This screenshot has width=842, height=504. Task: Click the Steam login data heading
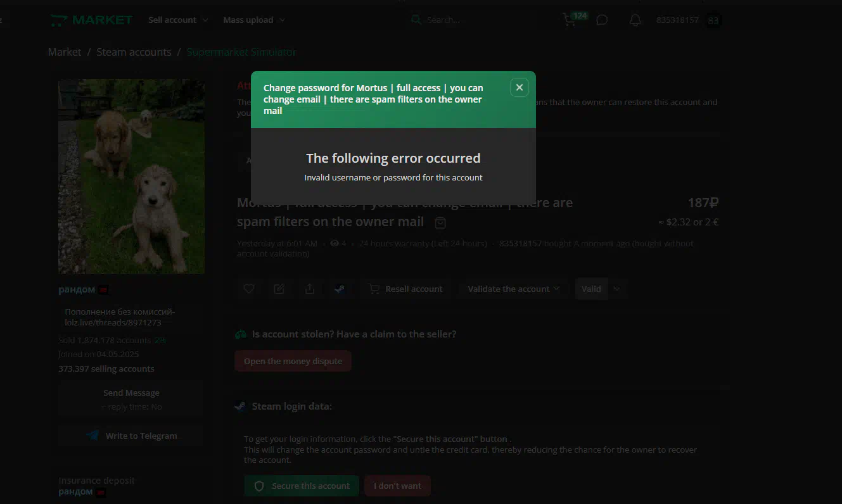click(292, 406)
